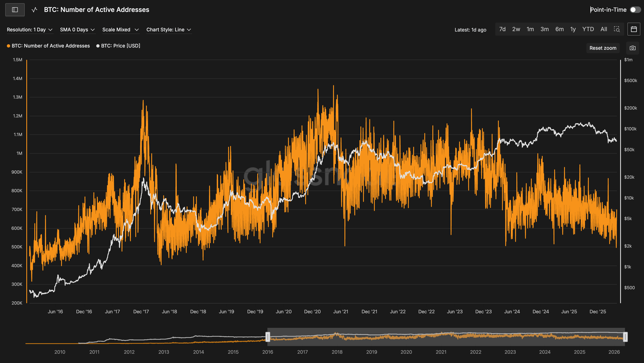Switch to the YTD time range
This screenshot has height=363, width=644.
[588, 29]
